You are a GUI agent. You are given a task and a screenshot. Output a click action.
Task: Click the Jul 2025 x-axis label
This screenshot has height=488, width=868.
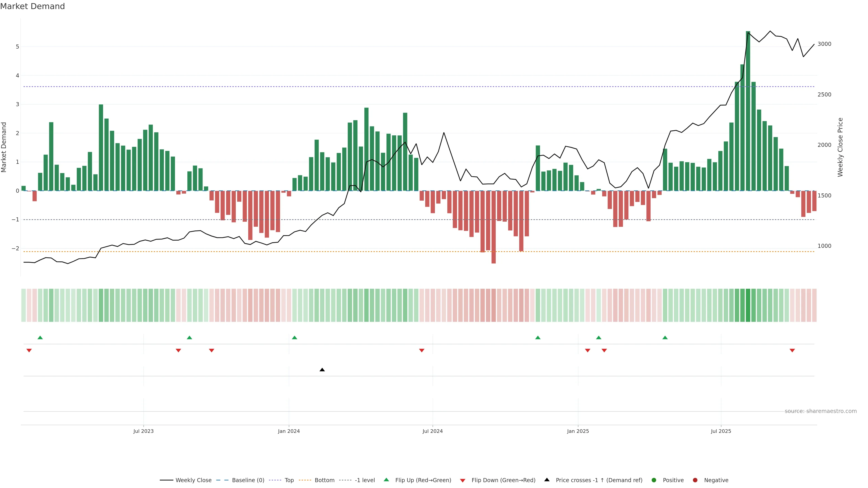(721, 431)
